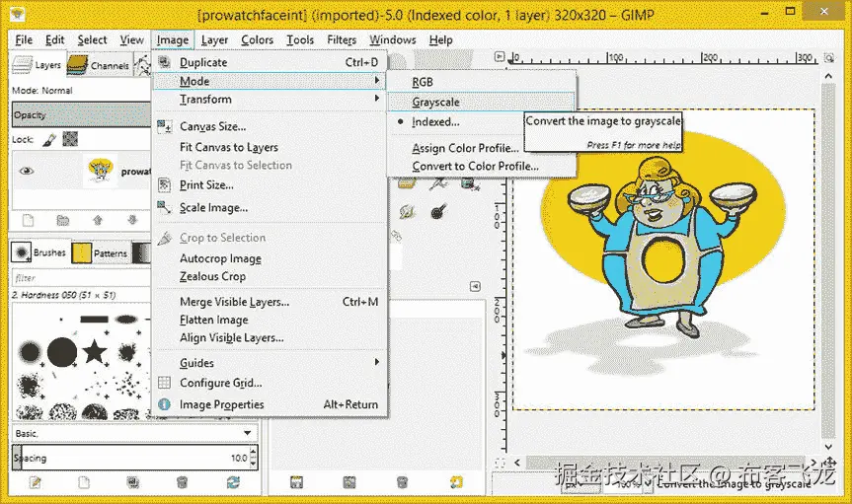Click the Quick Mask toggle at canvas bottom-left

pyautogui.click(x=500, y=463)
